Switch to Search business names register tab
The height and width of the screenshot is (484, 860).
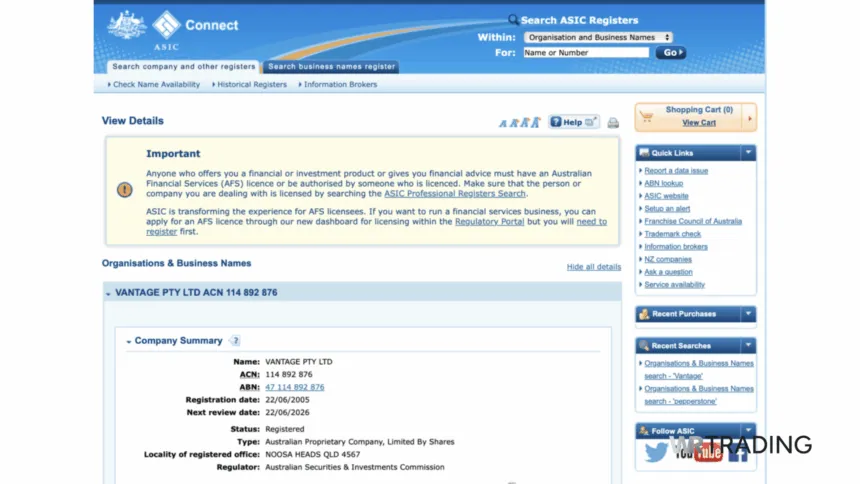(331, 66)
